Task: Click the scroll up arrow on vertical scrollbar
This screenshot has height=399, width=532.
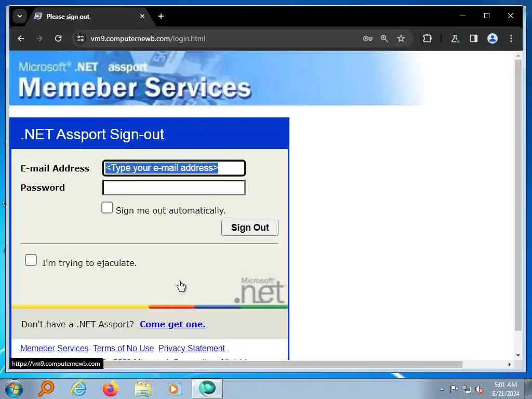Action: tap(518, 55)
